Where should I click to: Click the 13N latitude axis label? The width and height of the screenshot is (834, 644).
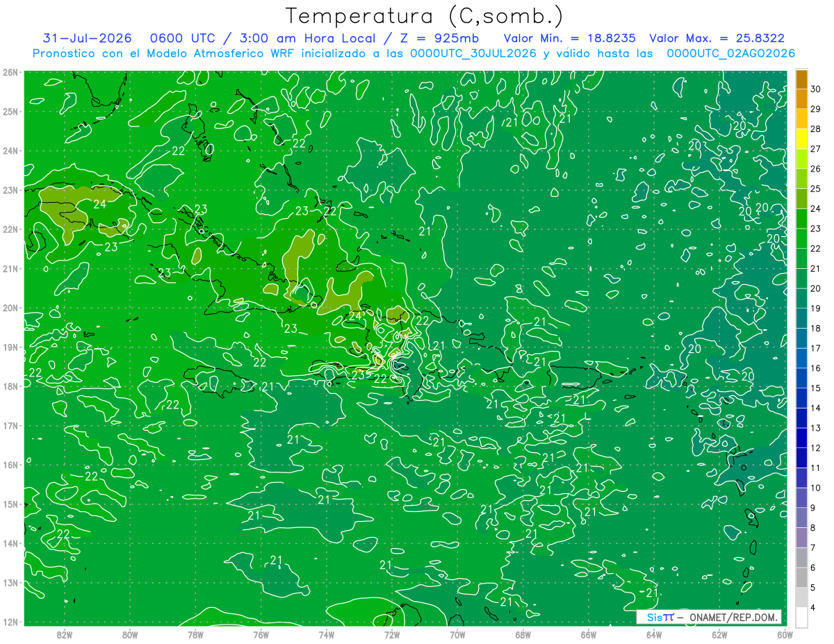(x=10, y=582)
